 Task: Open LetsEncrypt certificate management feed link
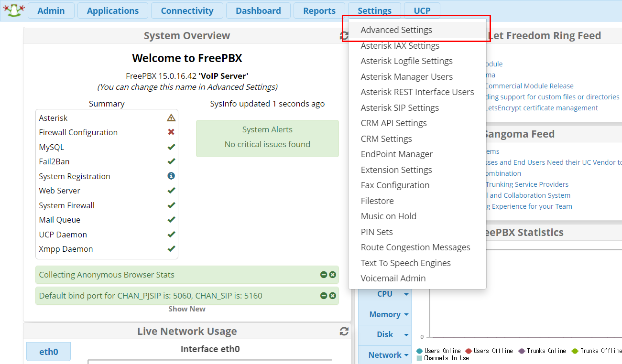click(542, 108)
